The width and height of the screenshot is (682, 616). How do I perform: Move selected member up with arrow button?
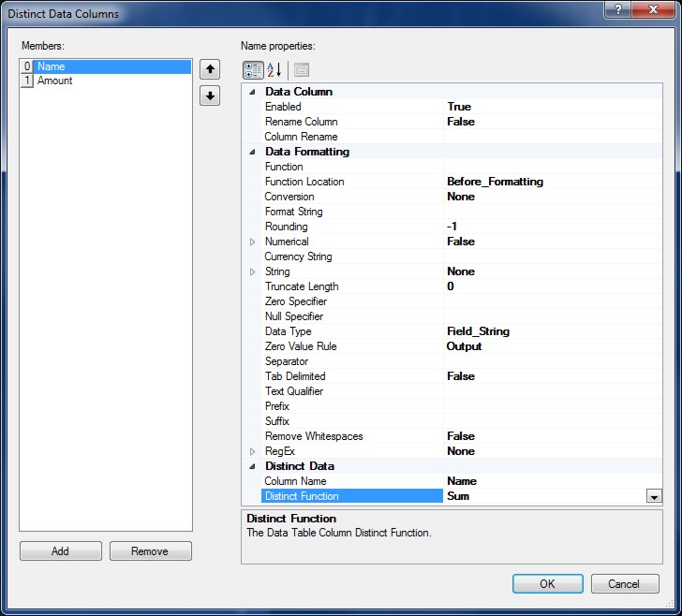[x=210, y=69]
